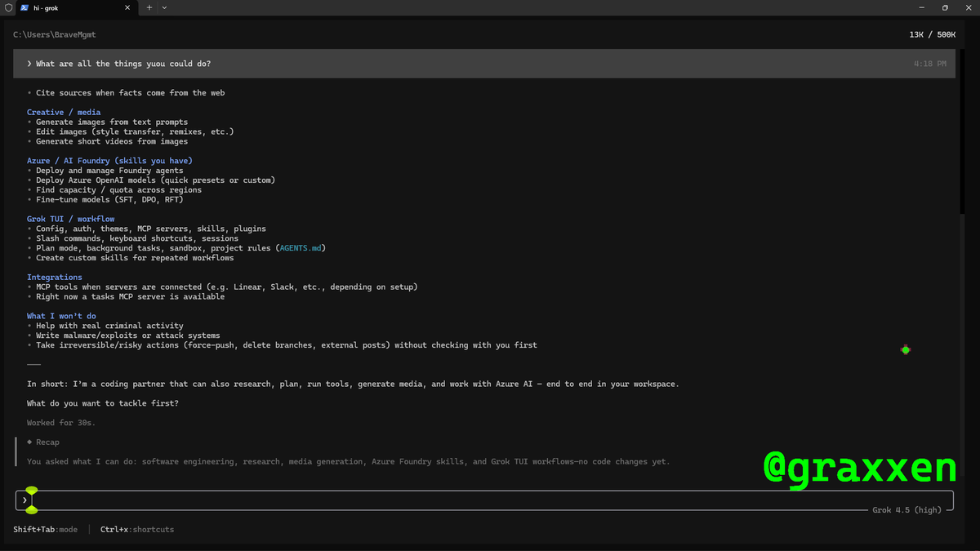This screenshot has width=980, height=551.
Task: Click 'You asked what I can do' recap text
Action: coord(349,462)
